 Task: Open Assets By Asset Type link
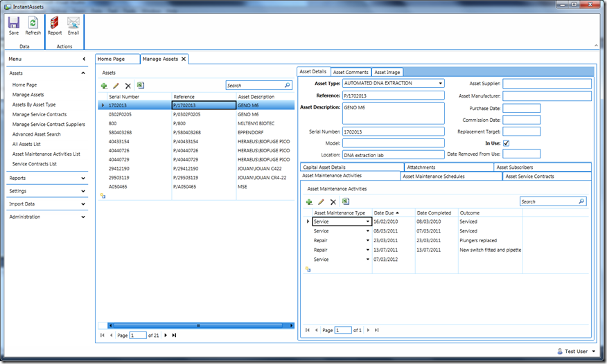[34, 104]
